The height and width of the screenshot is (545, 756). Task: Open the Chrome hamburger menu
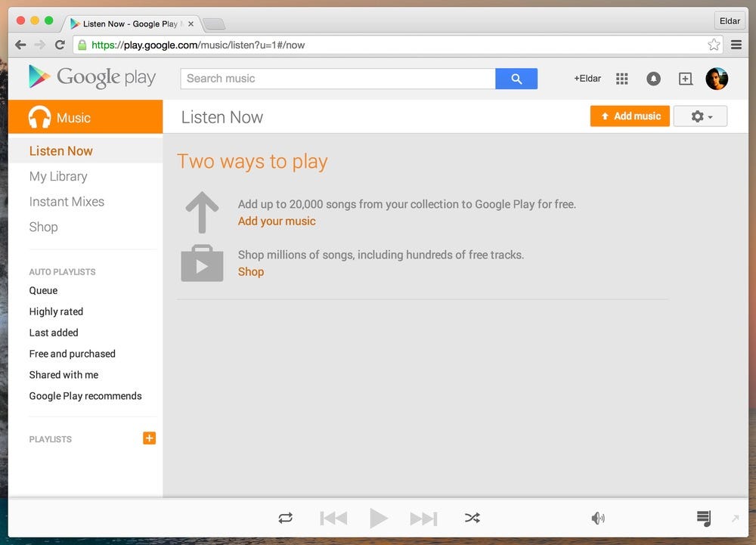(x=736, y=45)
